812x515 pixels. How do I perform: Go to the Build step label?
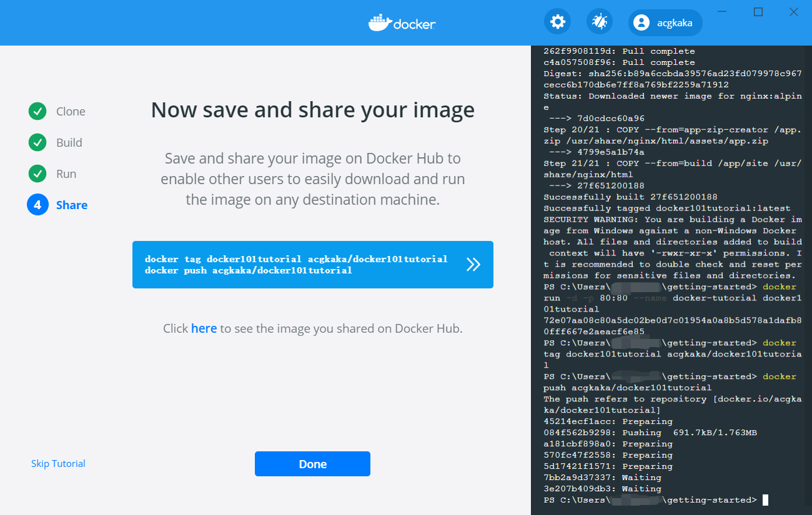point(69,143)
